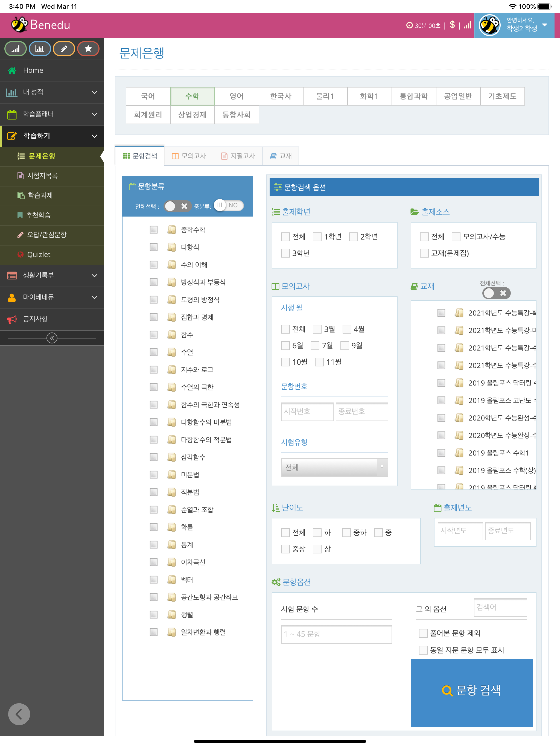Screen dimensions: 560x747
Task: Click the signal bars icon in header
Action: 467,25
